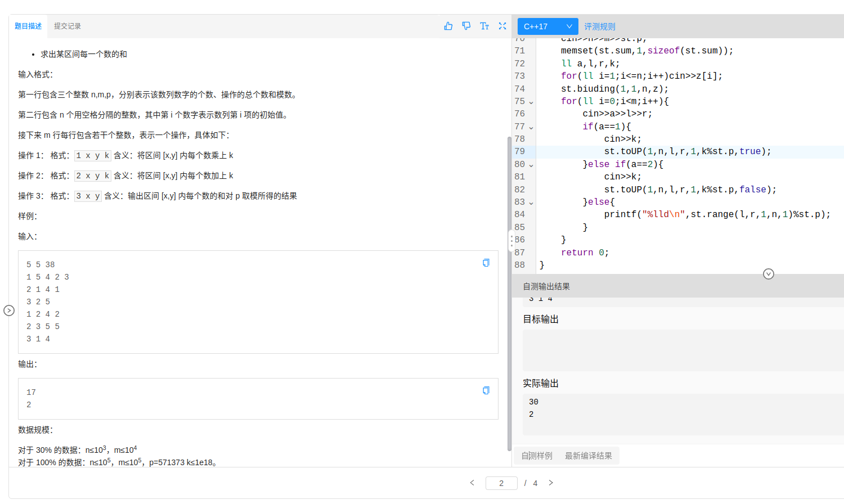
Task: Click the page number input field
Action: [x=501, y=483]
